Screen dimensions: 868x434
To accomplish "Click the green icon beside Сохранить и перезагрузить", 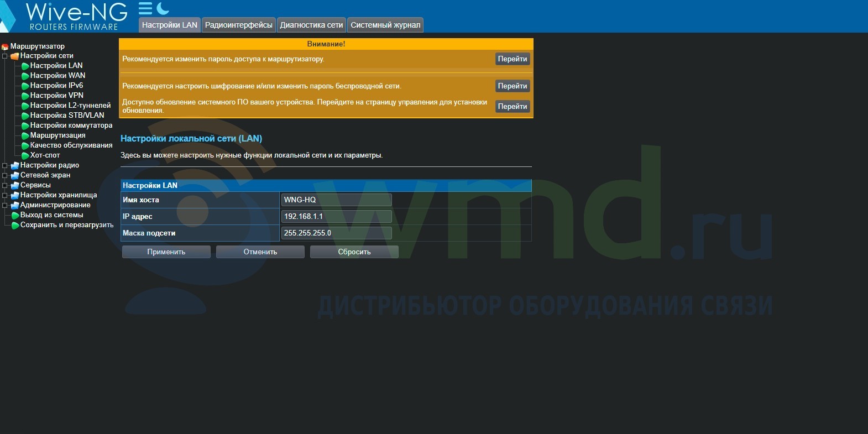I will [15, 226].
